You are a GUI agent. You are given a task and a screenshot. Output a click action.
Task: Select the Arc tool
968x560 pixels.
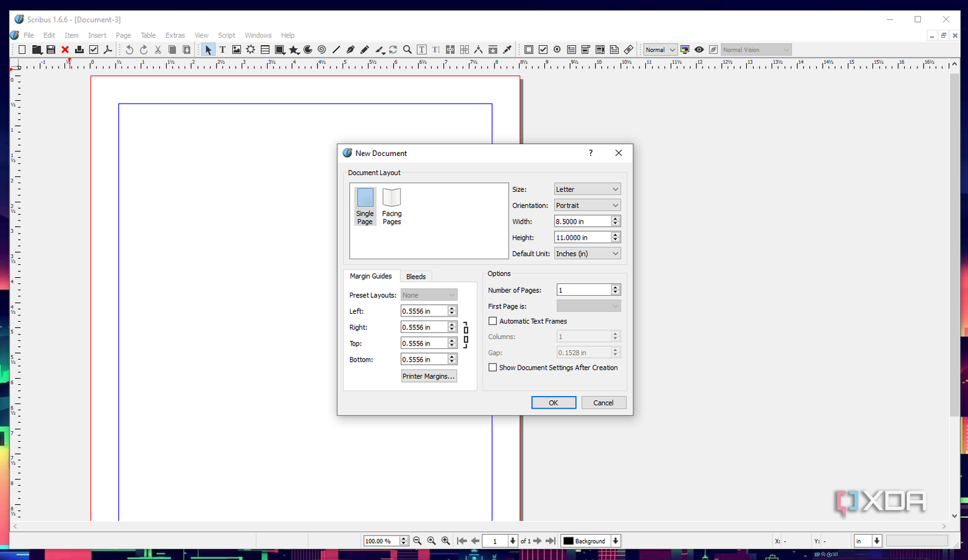(307, 50)
